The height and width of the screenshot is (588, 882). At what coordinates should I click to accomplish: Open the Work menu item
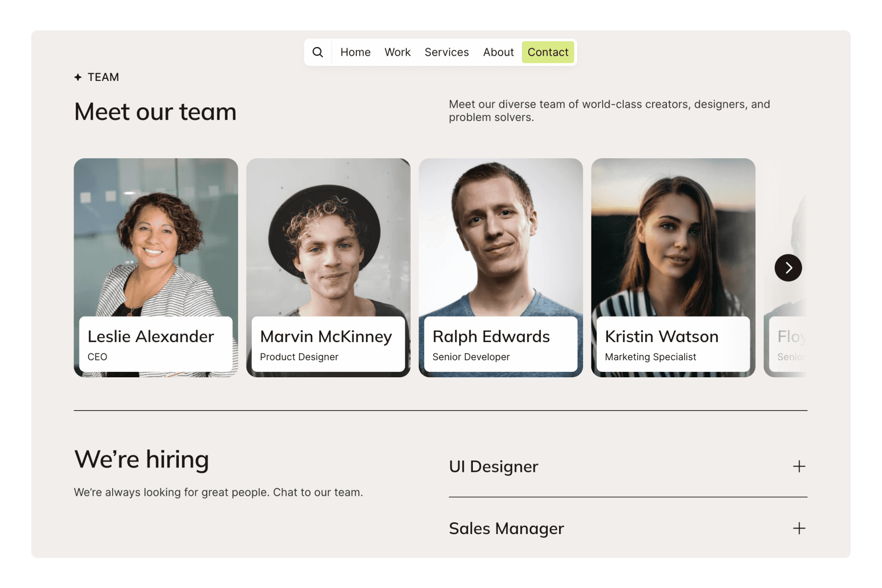pos(397,52)
